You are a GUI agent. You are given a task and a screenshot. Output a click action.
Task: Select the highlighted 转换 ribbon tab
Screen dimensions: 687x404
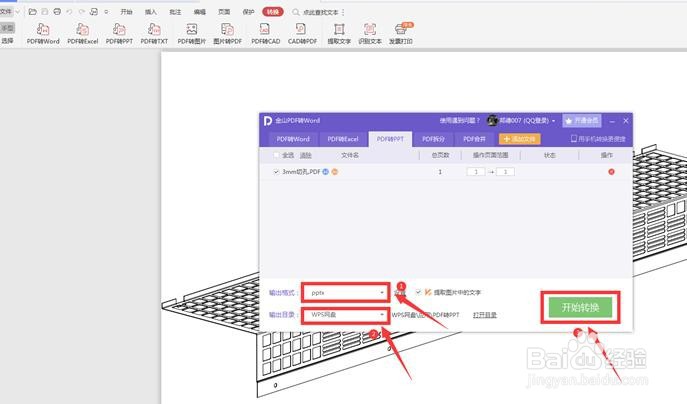[x=273, y=12]
